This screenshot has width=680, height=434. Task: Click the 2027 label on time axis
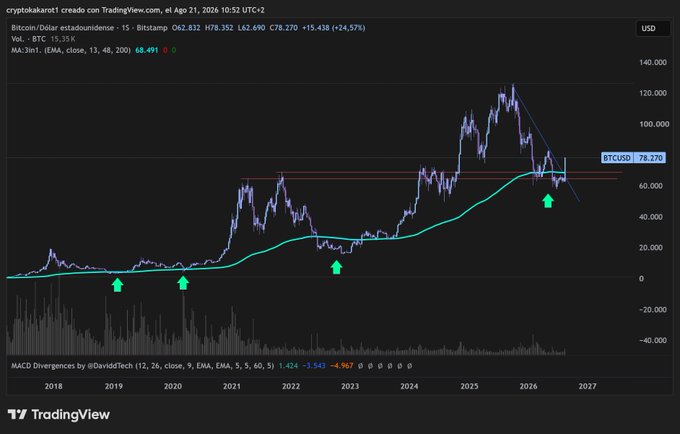pos(587,386)
